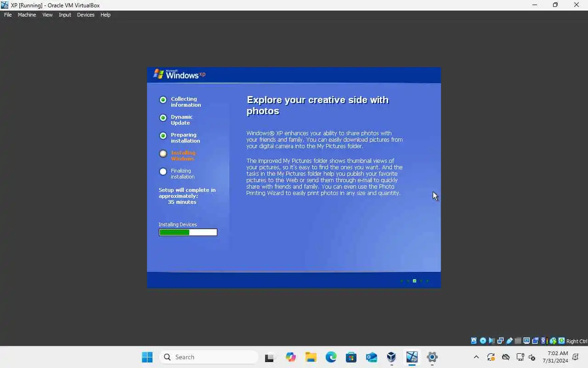
Task: Click the 'Explore your creative side' heading
Action: [x=317, y=105]
